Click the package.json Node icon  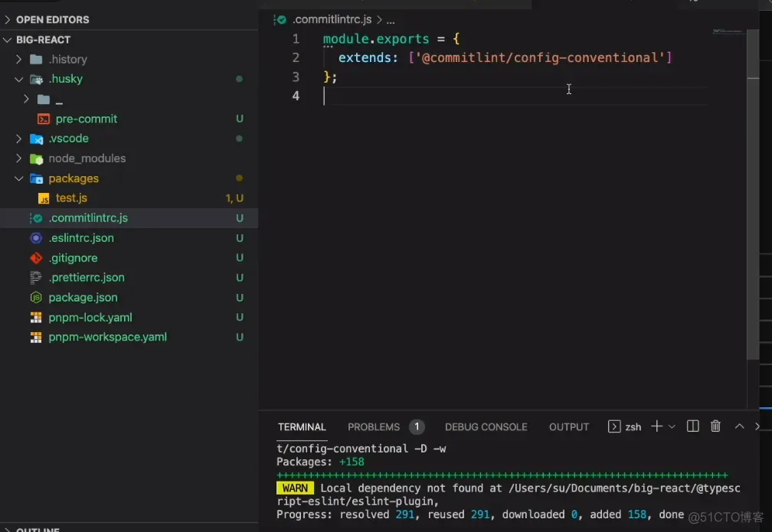coord(36,298)
